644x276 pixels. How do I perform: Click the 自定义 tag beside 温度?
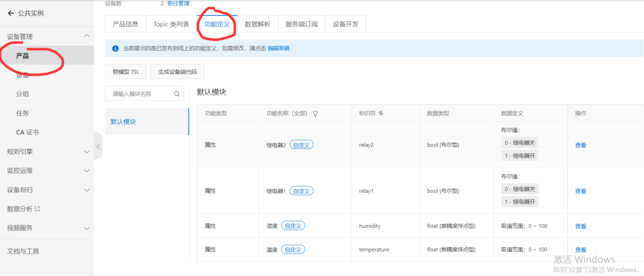(x=293, y=249)
